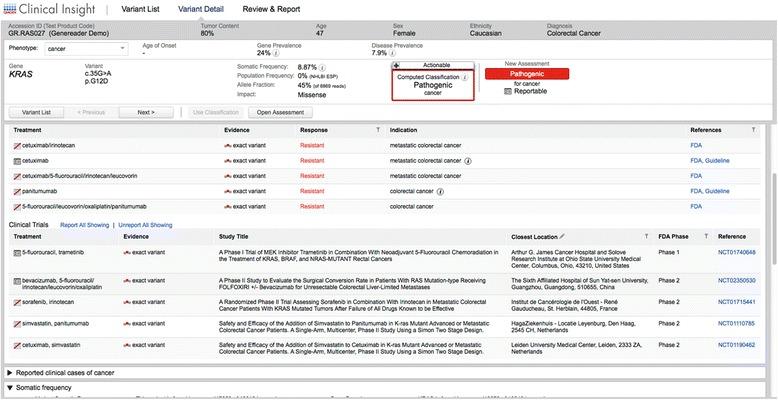Screen dimensions: 778x400
Task: Open FDA, Guideline reference for panitumumab
Action: point(710,191)
